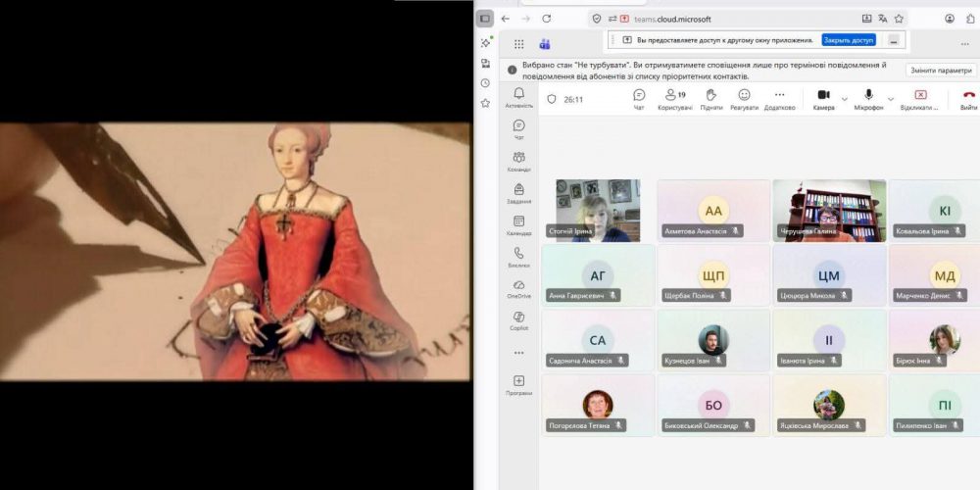Select Бірюк Інна participant tile
The height and width of the screenshot is (490, 980).
(935, 341)
